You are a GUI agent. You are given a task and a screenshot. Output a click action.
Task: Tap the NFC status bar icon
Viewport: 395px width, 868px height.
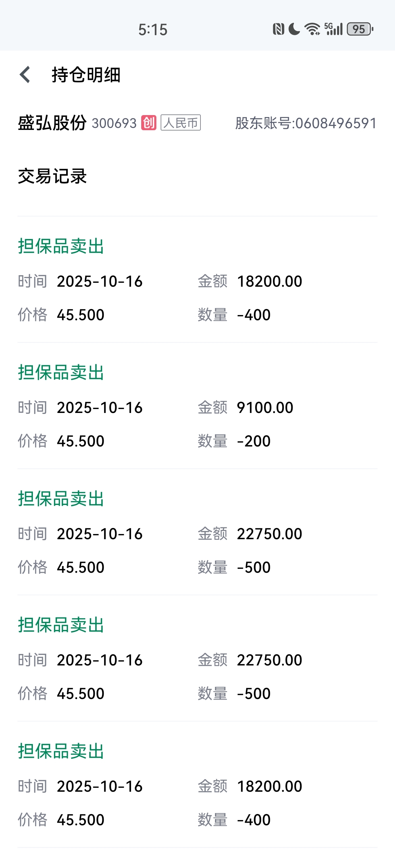pyautogui.click(x=278, y=29)
